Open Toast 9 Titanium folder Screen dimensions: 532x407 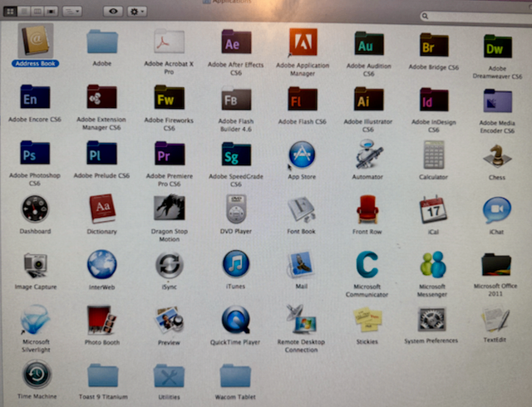click(103, 375)
